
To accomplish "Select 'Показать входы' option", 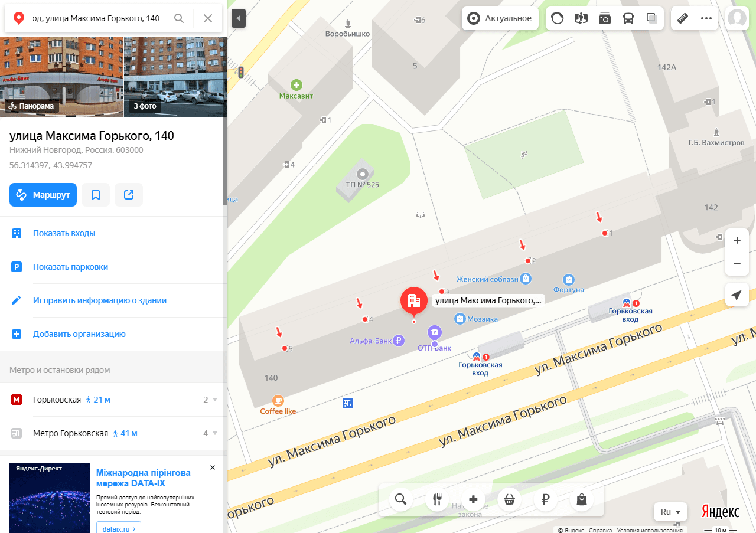I will pos(64,233).
